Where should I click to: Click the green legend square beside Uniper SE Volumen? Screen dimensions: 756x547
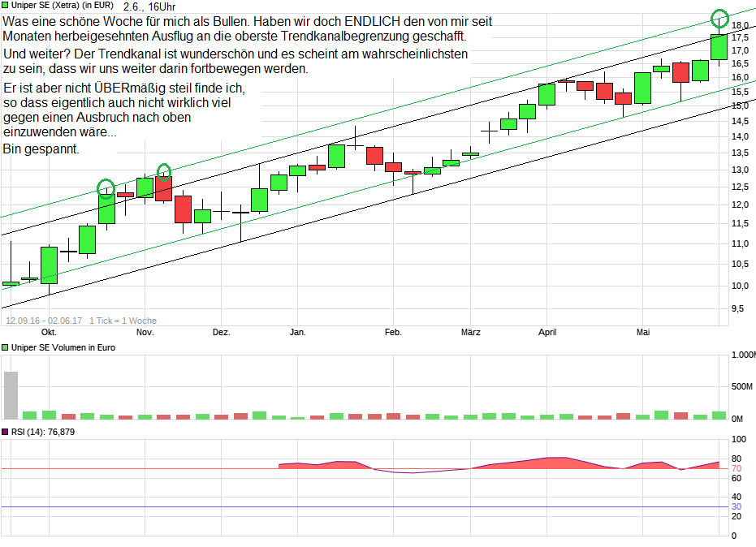6,347
